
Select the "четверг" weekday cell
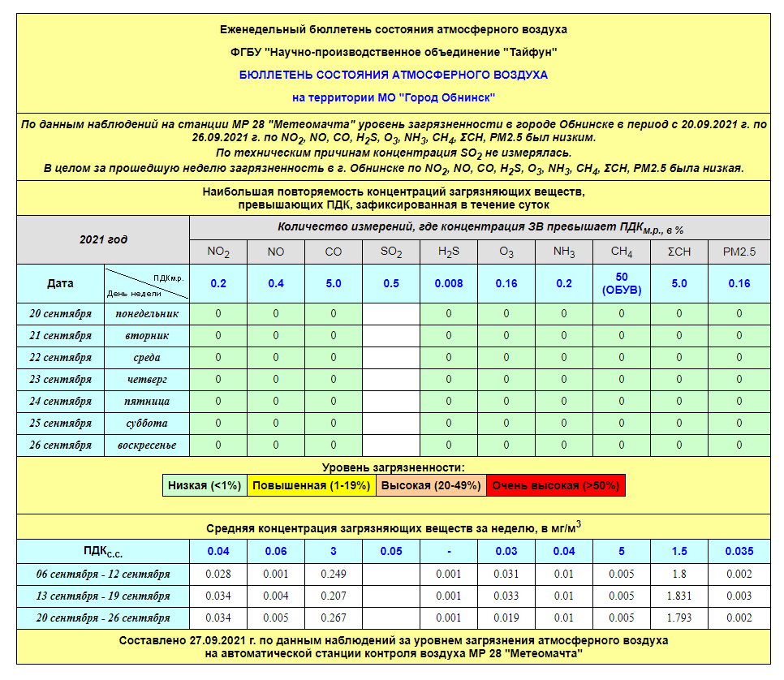click(x=147, y=380)
